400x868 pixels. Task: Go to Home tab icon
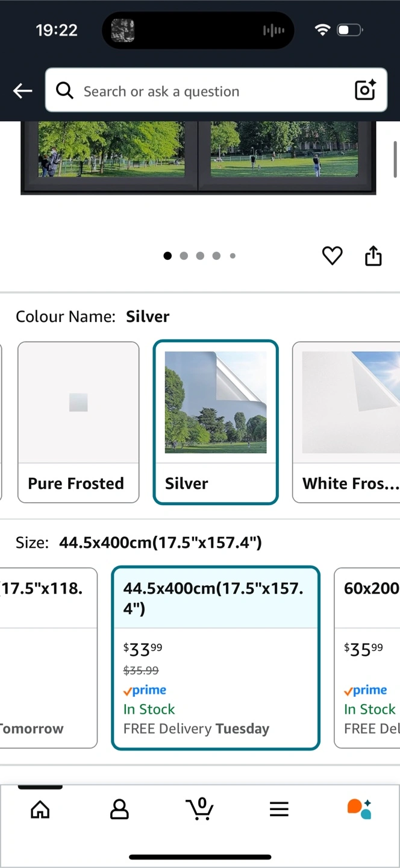coord(40,809)
